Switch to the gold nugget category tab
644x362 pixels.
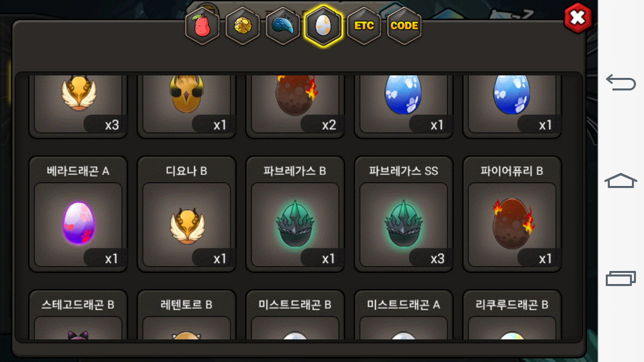(243, 27)
